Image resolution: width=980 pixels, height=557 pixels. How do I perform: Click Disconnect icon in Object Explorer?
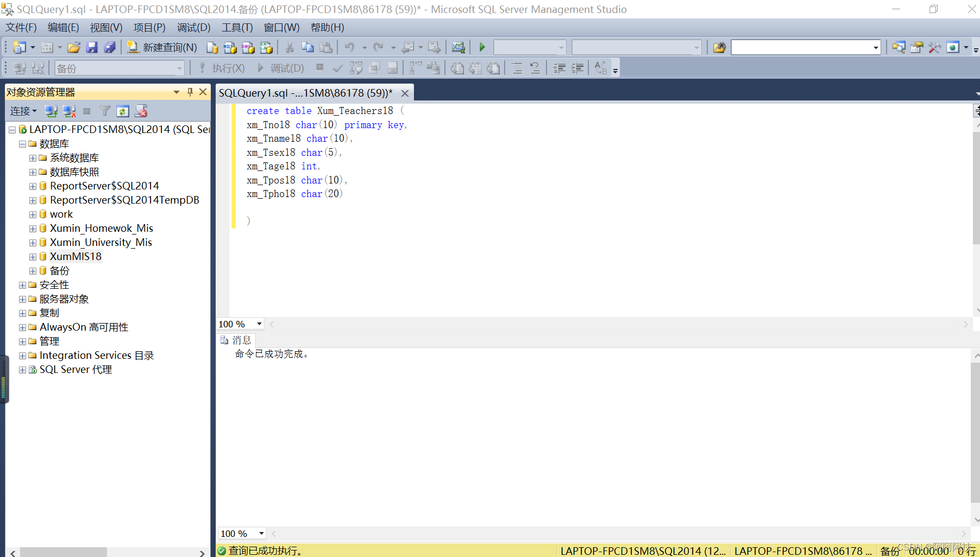[x=69, y=111]
